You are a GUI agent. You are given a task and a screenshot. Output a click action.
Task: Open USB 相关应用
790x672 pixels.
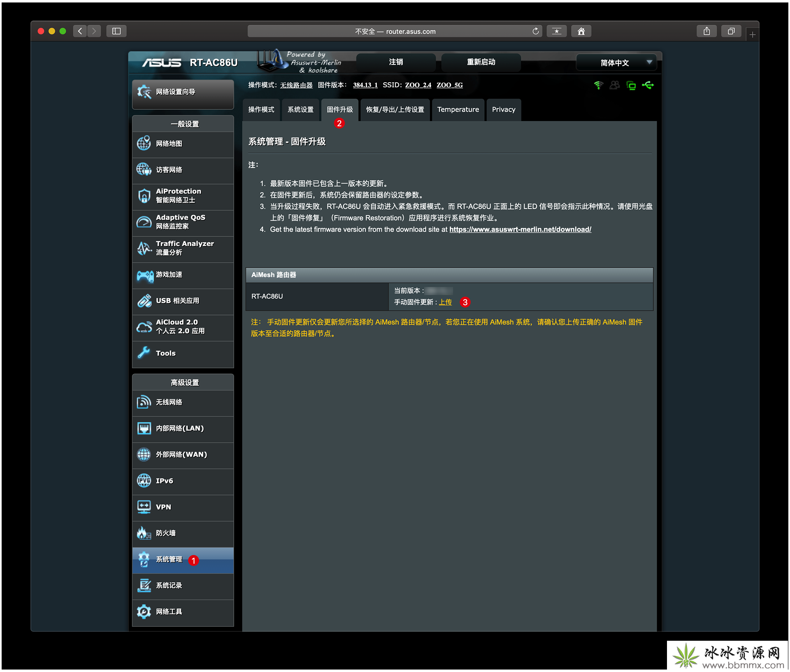pos(183,301)
